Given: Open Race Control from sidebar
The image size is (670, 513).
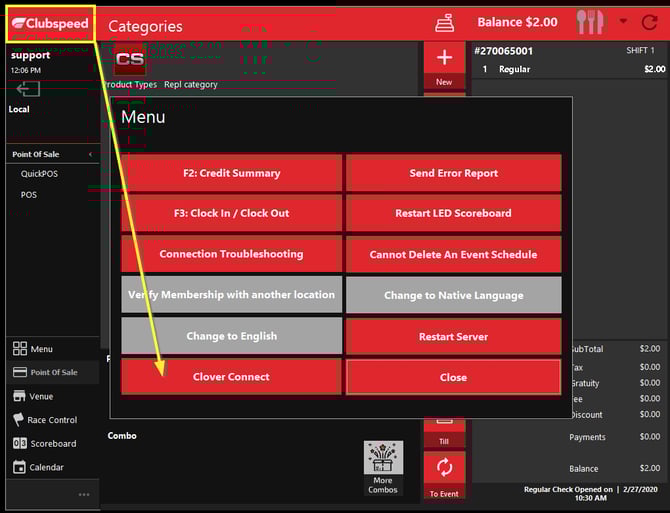Looking at the screenshot, I should (x=52, y=420).
